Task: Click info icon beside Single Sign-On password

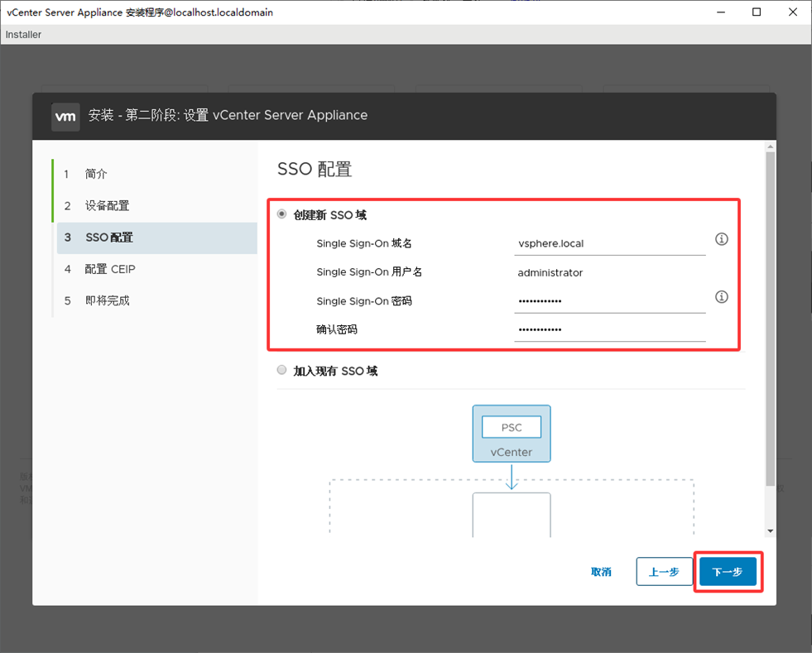Action: coord(721,297)
